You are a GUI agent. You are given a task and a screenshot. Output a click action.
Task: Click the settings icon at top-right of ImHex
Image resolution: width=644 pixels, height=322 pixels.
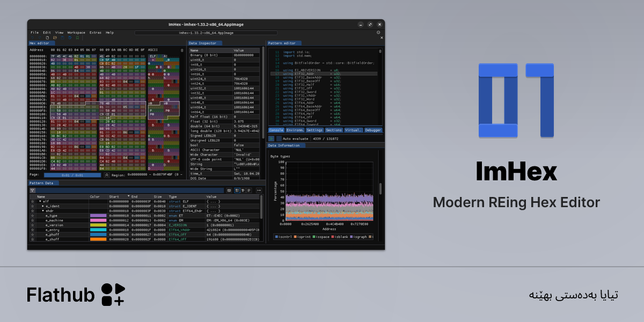click(378, 32)
